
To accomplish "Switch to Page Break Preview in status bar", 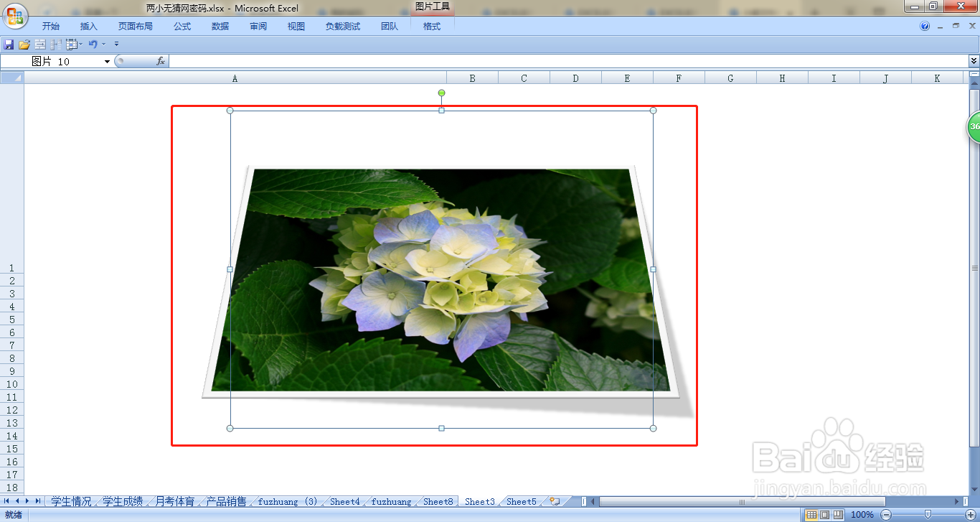I will point(837,515).
